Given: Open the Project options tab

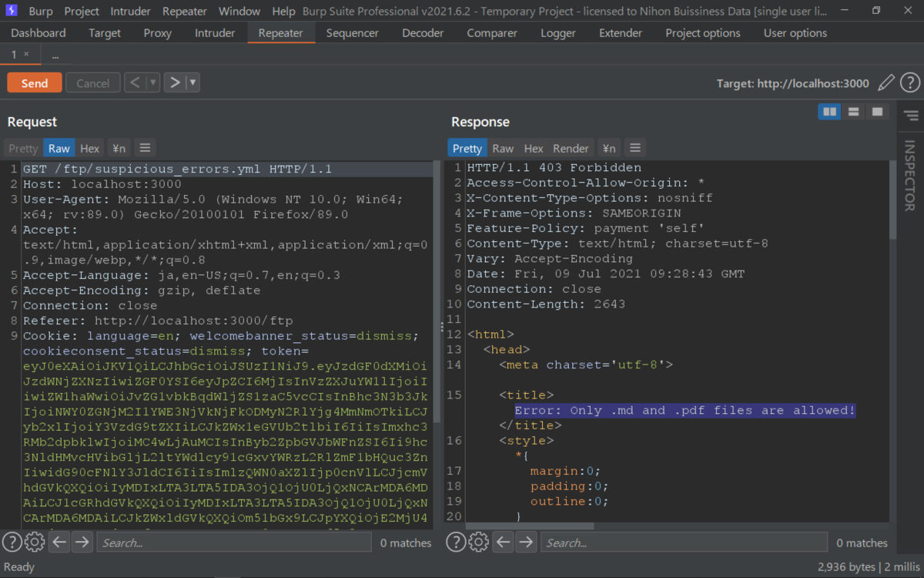Looking at the screenshot, I should (703, 33).
